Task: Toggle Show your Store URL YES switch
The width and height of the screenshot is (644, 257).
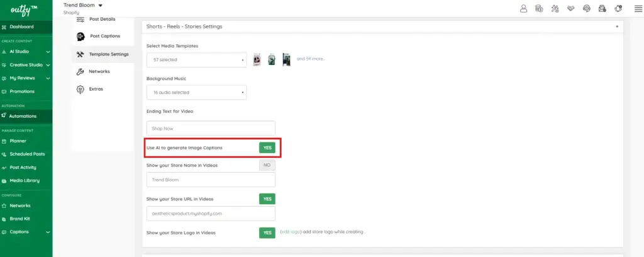Action: 267,198
